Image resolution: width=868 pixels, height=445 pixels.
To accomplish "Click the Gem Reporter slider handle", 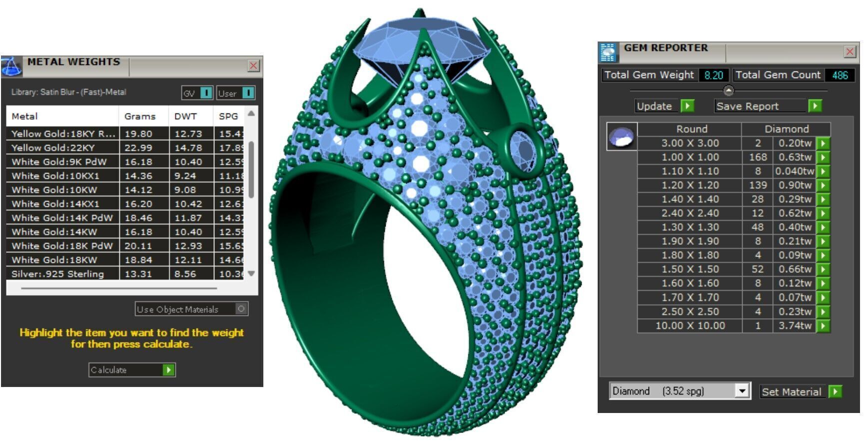I will point(729,90).
